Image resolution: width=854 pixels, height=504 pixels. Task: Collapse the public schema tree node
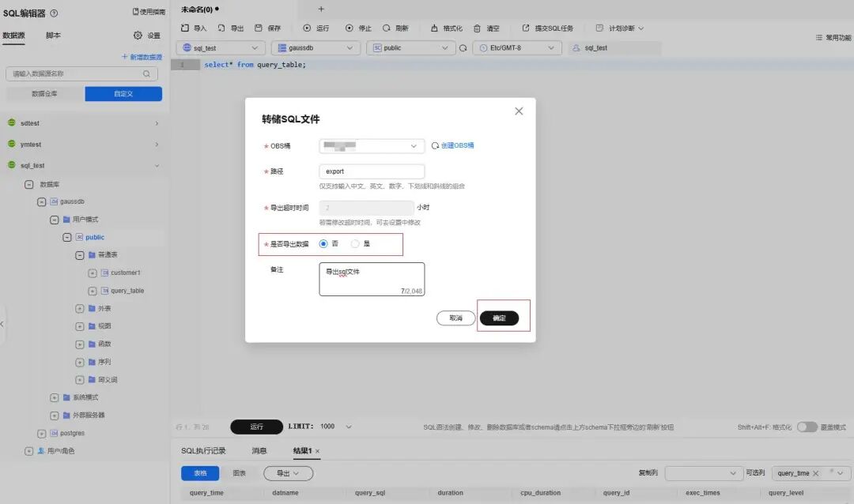tap(67, 237)
